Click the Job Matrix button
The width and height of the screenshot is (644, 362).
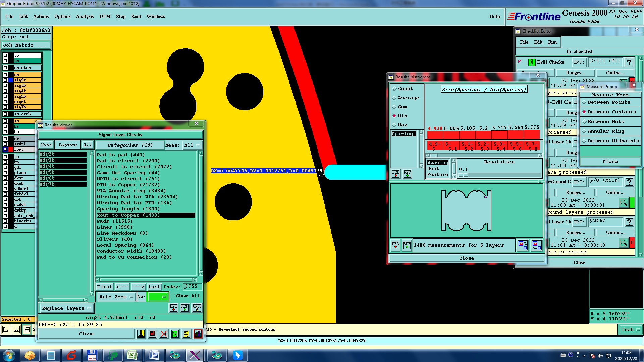[26, 45]
